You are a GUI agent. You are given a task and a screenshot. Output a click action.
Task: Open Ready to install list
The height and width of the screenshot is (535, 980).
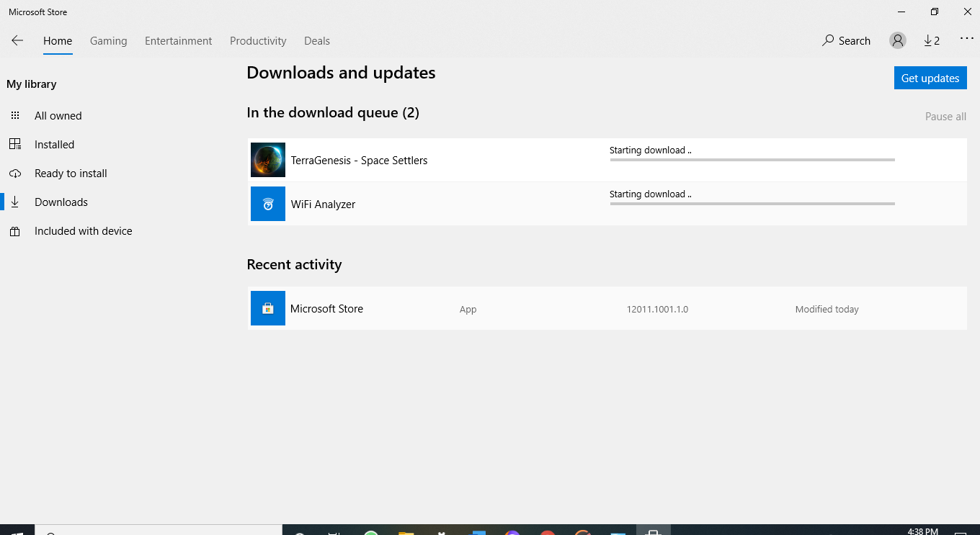click(x=71, y=174)
